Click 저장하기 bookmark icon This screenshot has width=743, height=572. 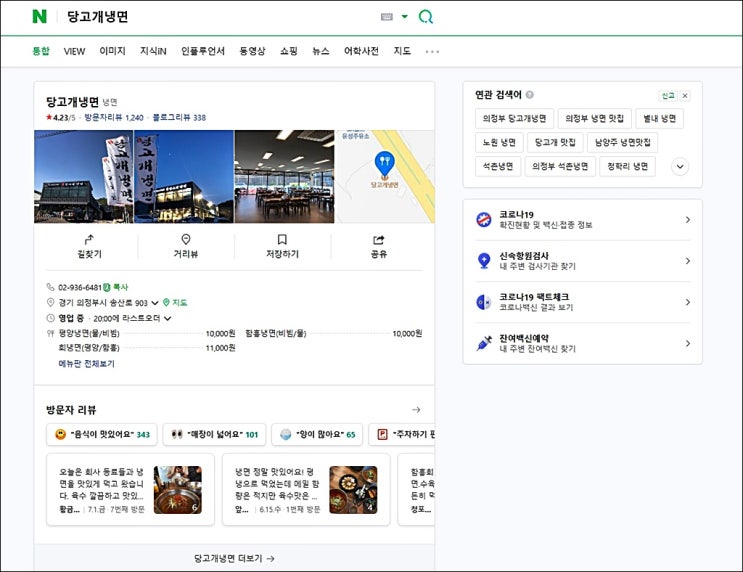[282, 239]
